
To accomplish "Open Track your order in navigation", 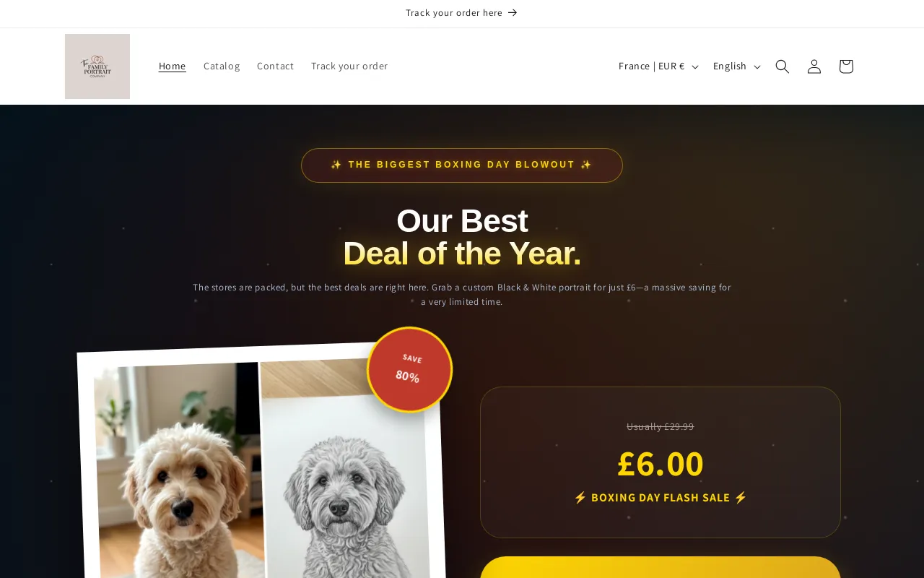I will tap(349, 66).
